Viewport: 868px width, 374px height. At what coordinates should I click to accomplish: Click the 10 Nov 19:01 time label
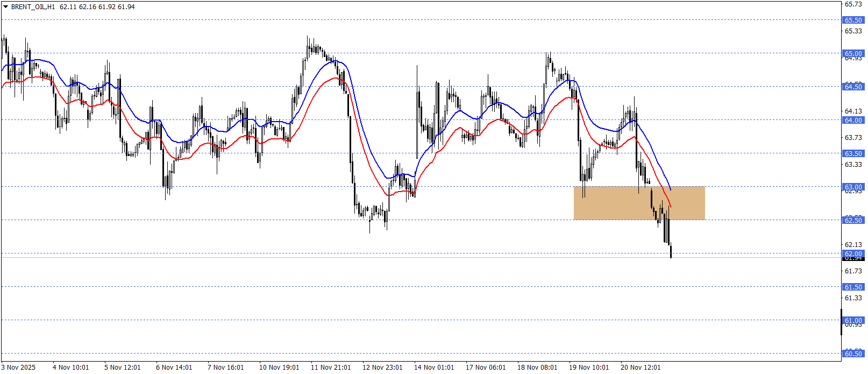(x=279, y=368)
